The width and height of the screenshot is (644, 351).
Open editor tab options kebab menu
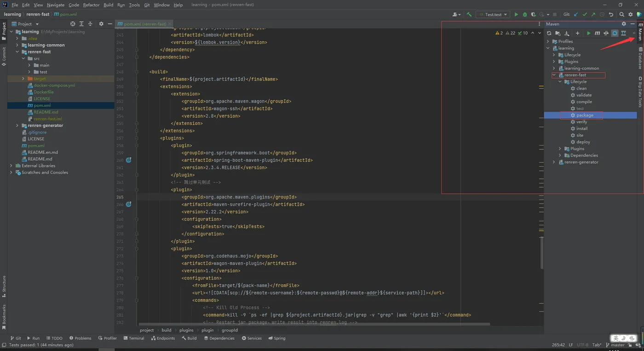coord(539,24)
